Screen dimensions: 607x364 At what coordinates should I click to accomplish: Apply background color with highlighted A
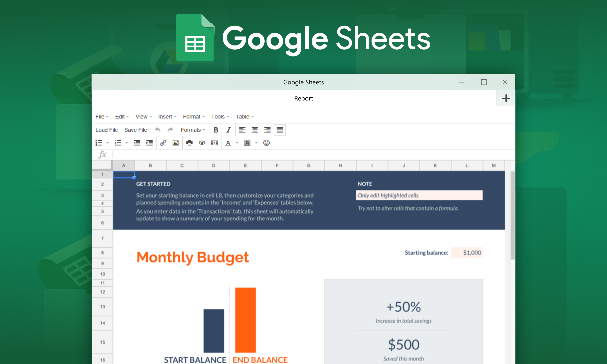pos(247,143)
